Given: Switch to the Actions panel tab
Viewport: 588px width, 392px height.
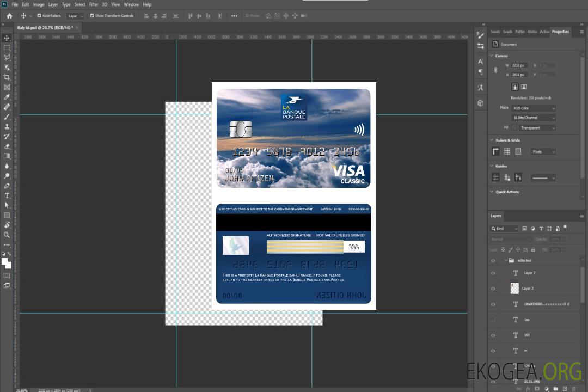Looking at the screenshot, I should coord(544,32).
